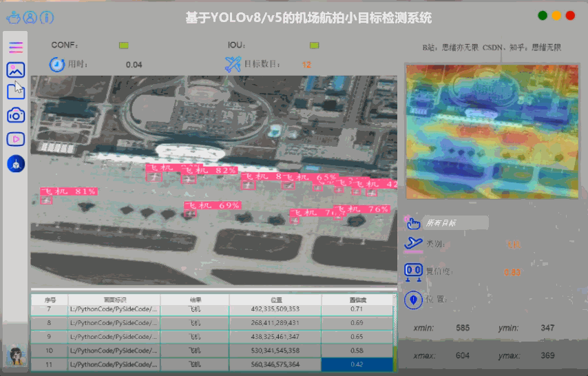Open the 所有目标 target dropdown
Viewport: 588px width, 376px height.
[455, 223]
